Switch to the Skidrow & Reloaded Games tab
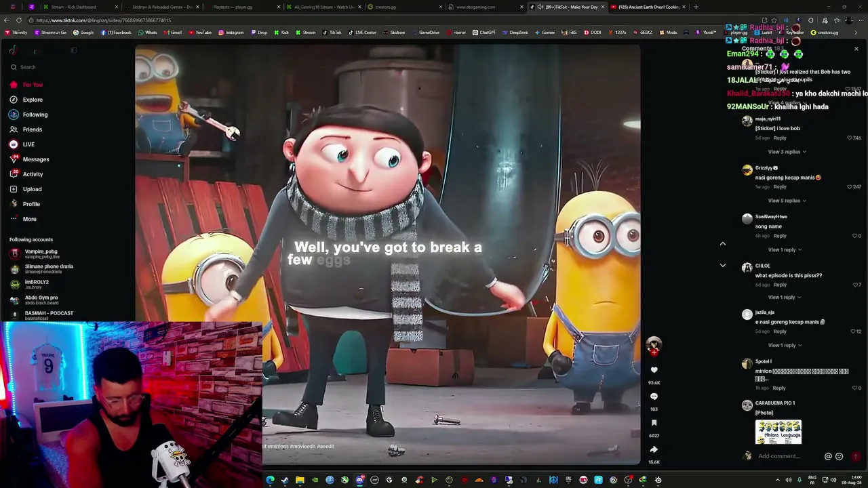Screen dimensions: 868x488 coord(161,7)
